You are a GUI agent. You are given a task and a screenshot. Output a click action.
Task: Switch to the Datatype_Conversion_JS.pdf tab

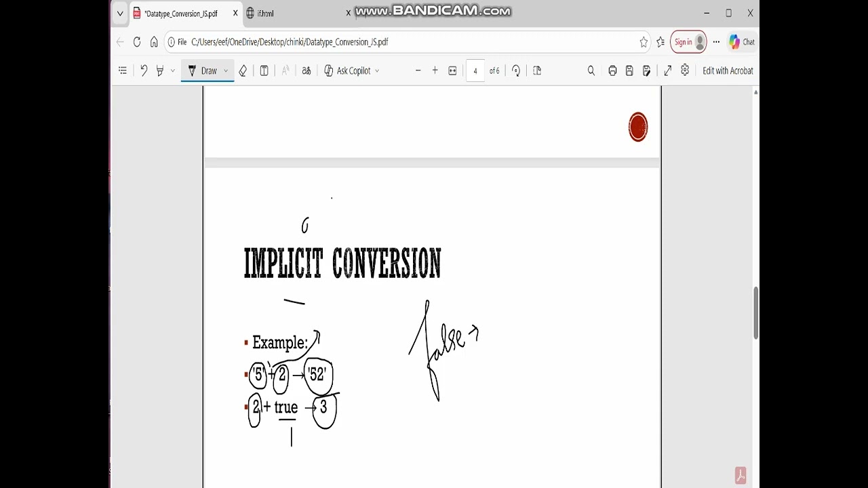(181, 14)
